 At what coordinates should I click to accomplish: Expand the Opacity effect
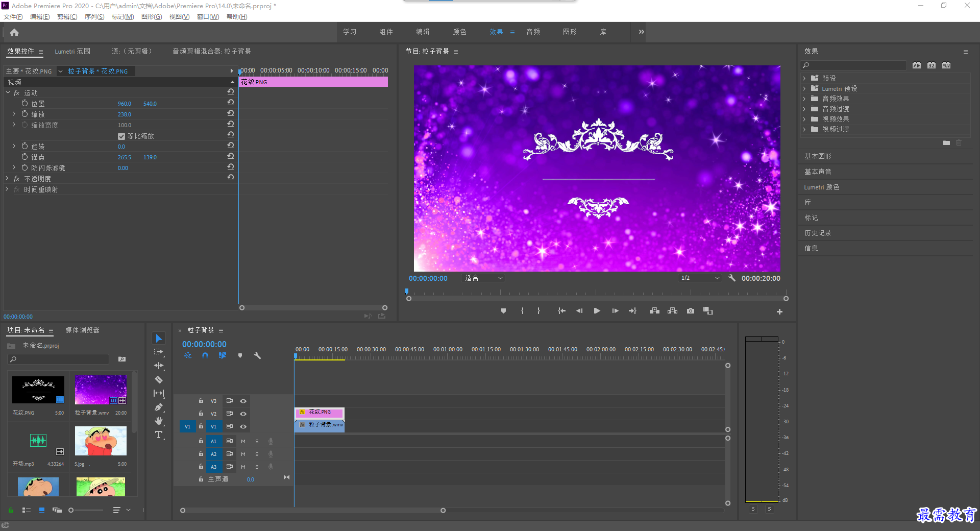click(x=7, y=179)
